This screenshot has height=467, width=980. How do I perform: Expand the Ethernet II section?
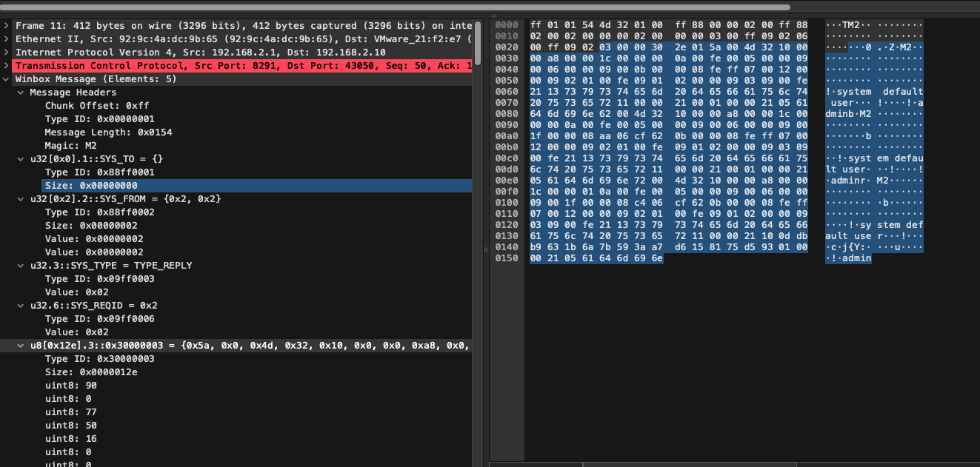tap(6, 38)
